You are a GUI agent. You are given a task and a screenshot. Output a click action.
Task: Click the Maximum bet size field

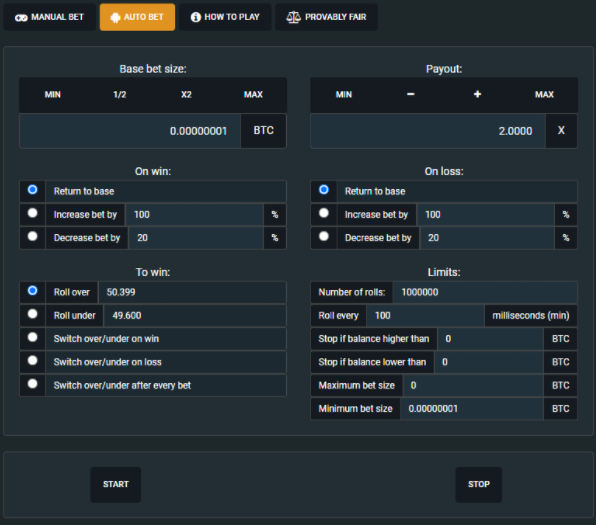click(x=473, y=385)
